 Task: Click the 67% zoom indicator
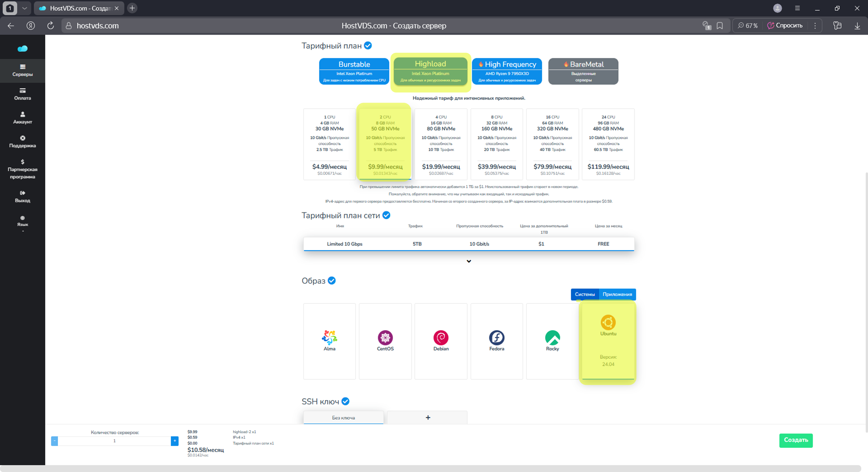pos(747,26)
